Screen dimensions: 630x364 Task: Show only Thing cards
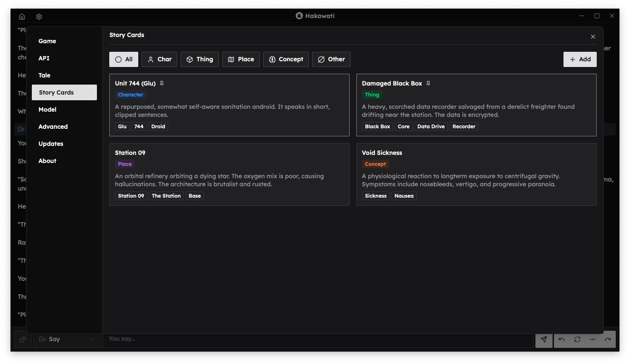(200, 59)
